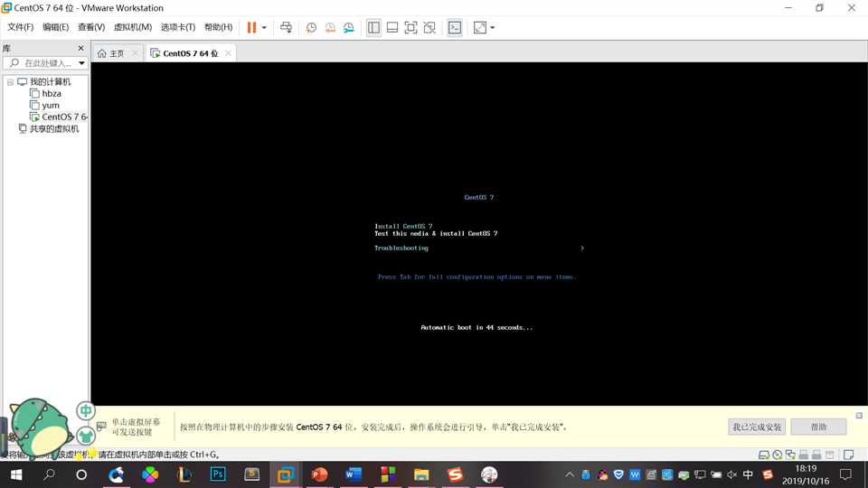Send Ctrl+Alt+Del to the virtual machine
868x488 pixels.
(287, 27)
